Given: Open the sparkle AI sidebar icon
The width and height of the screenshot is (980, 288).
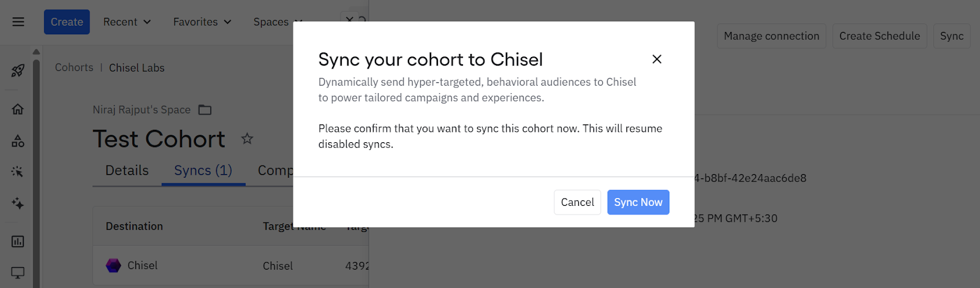Looking at the screenshot, I should coord(18,203).
